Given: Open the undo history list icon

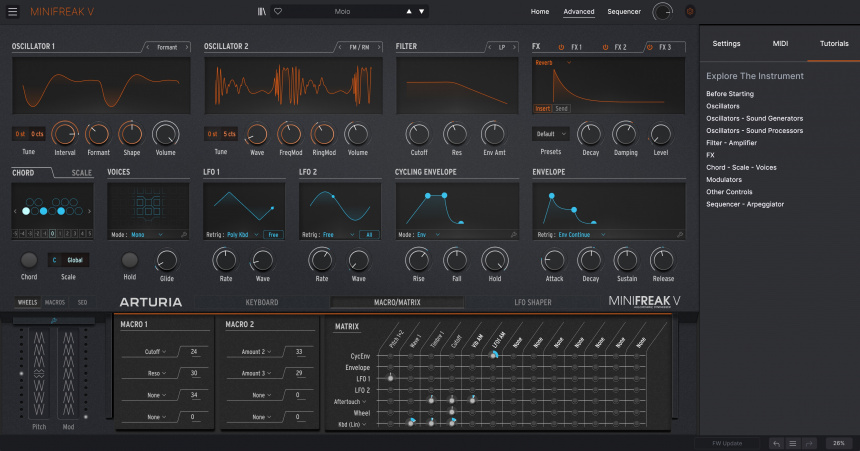Looking at the screenshot, I should (x=792, y=442).
